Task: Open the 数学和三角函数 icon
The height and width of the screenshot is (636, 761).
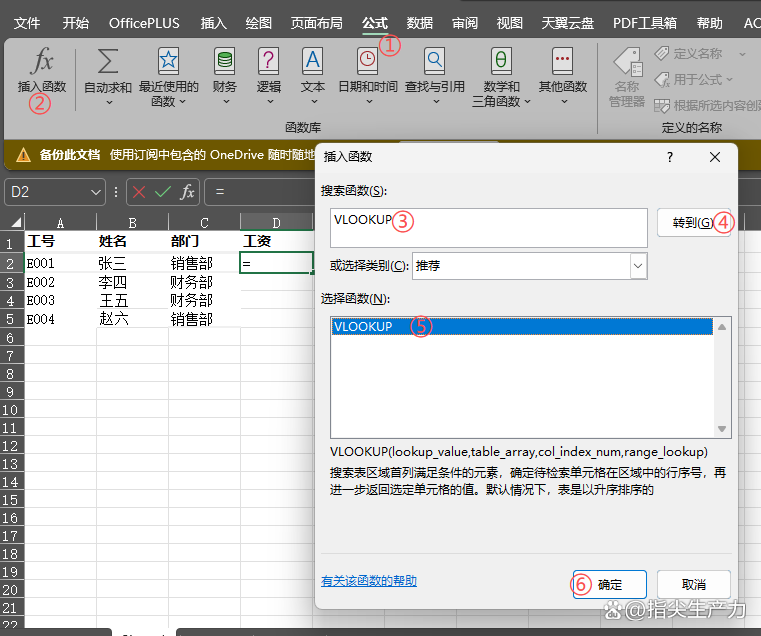Action: tap(501, 61)
